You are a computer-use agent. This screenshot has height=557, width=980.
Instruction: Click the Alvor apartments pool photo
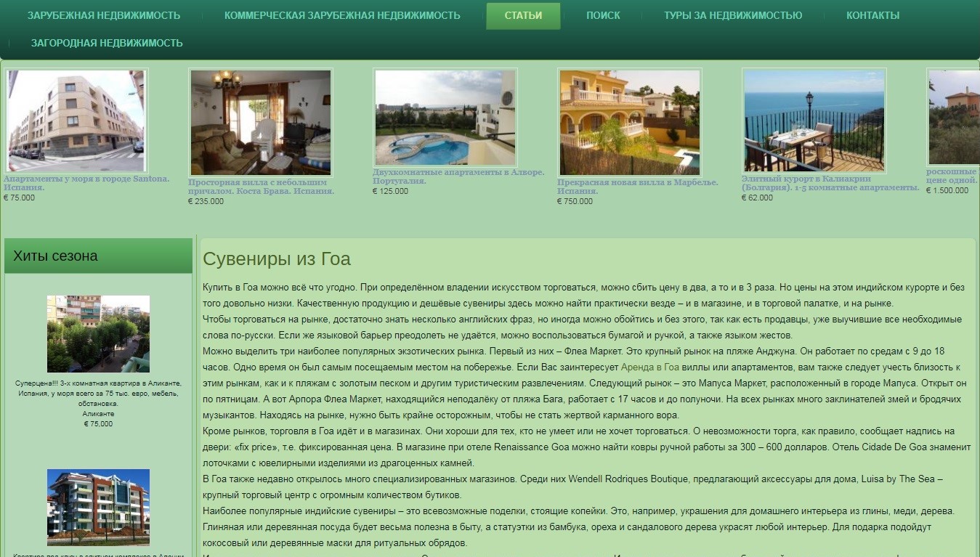pyautogui.click(x=445, y=118)
